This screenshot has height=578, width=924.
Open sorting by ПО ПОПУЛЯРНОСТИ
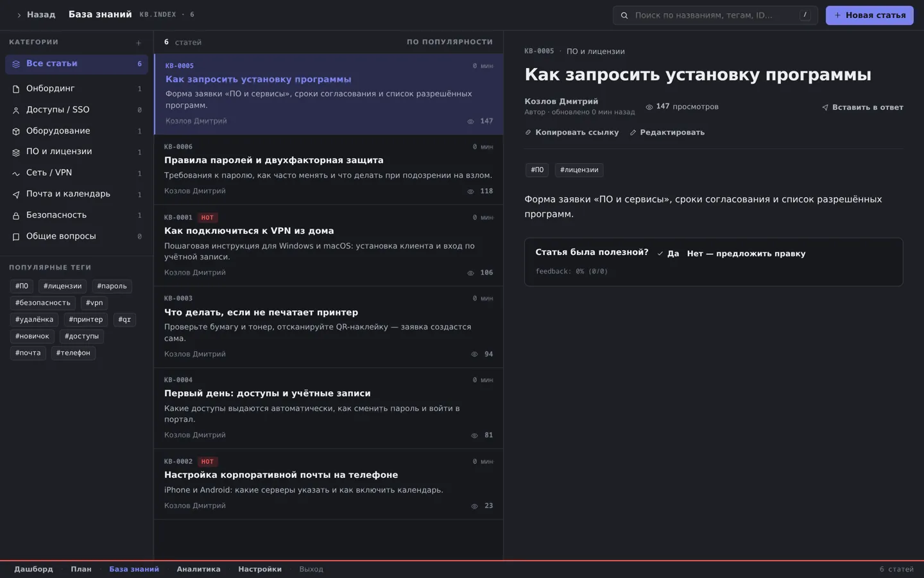tap(450, 42)
